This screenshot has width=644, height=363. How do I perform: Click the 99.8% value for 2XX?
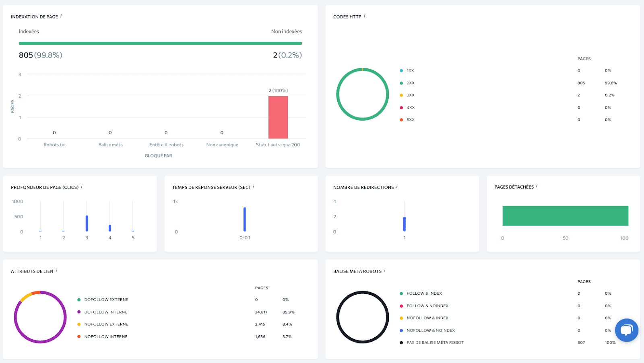click(611, 83)
